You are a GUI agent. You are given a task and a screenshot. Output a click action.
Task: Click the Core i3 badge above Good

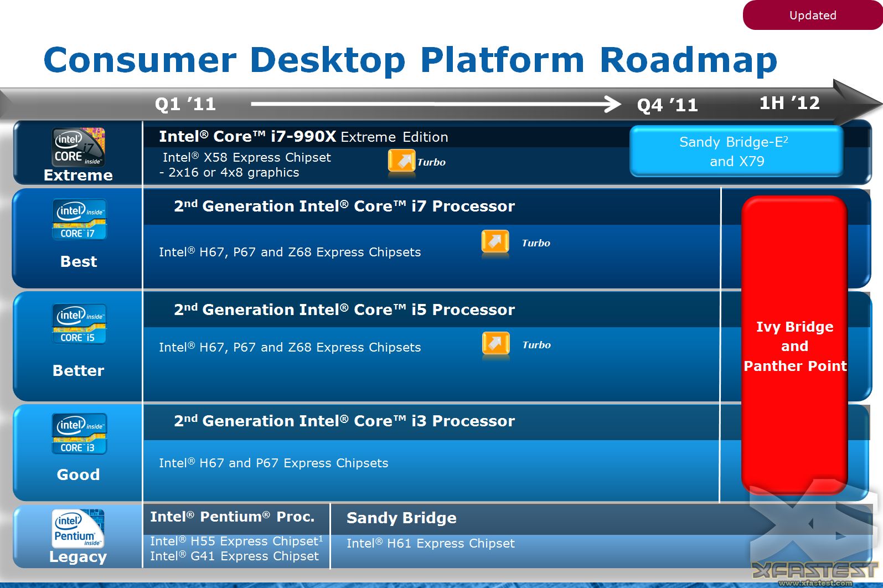tap(79, 434)
